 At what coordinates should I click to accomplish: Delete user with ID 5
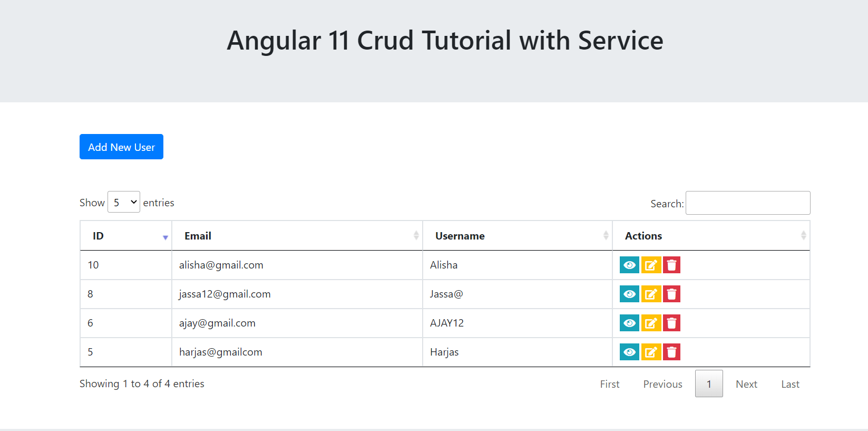[671, 352]
